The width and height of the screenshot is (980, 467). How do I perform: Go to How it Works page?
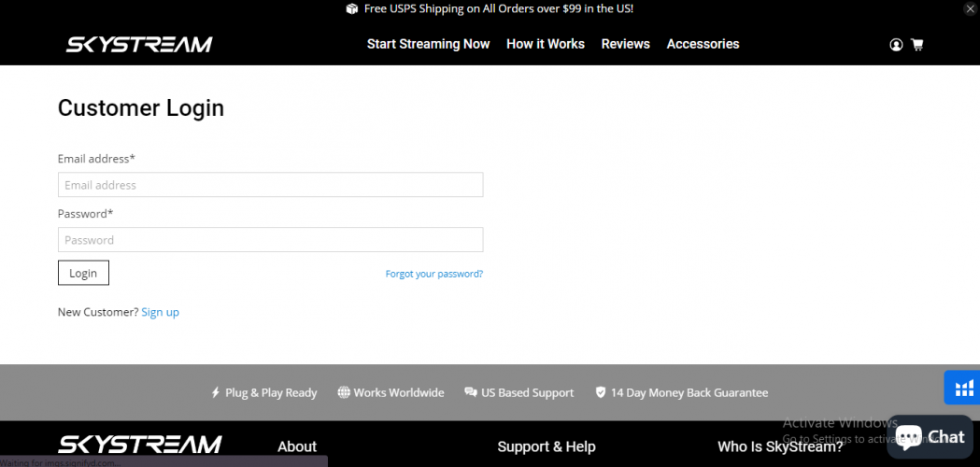(546, 44)
